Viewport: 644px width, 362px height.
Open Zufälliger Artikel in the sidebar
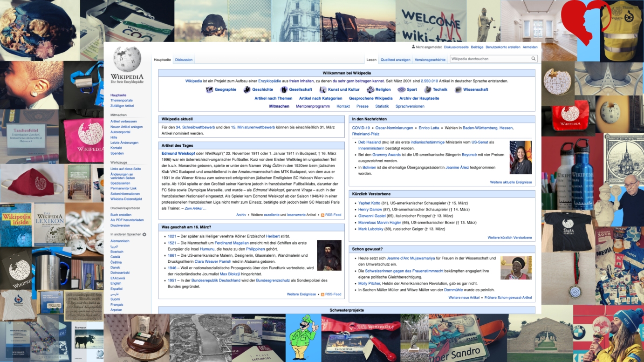122,106
